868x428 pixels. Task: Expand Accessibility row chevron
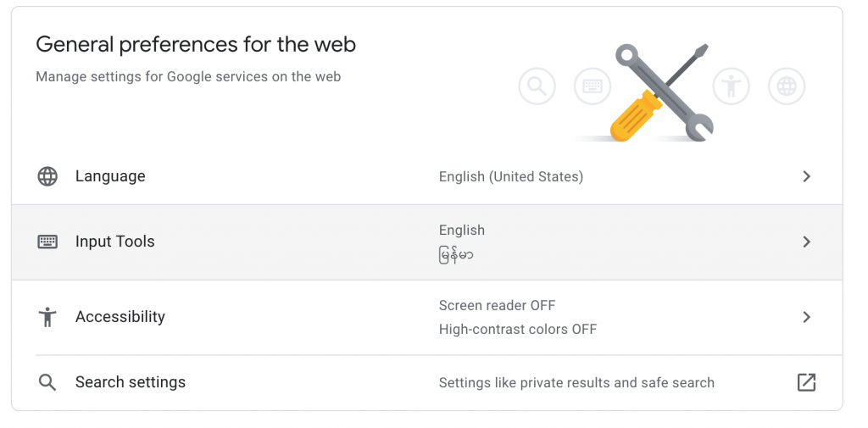point(807,317)
